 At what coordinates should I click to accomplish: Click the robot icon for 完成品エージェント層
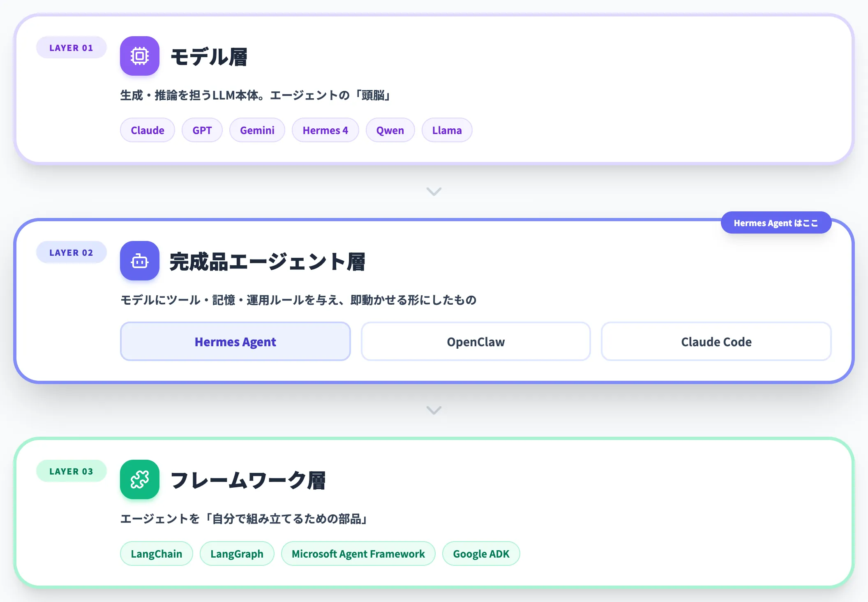140,261
